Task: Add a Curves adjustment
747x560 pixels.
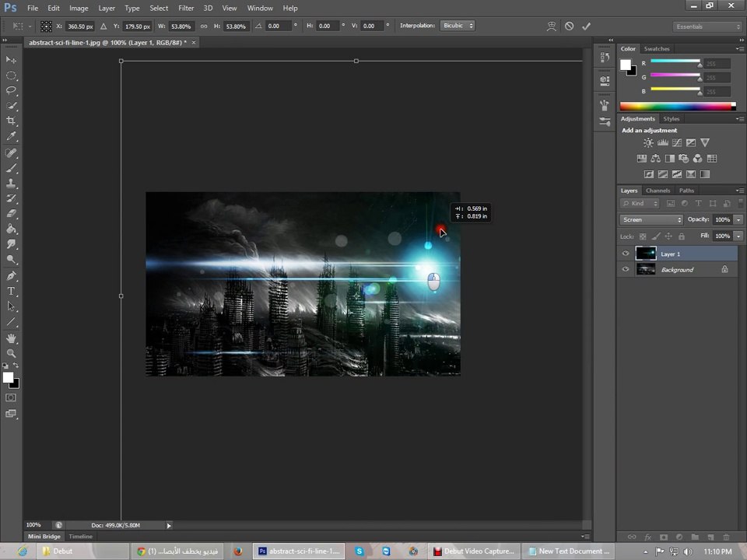Action: [676, 142]
